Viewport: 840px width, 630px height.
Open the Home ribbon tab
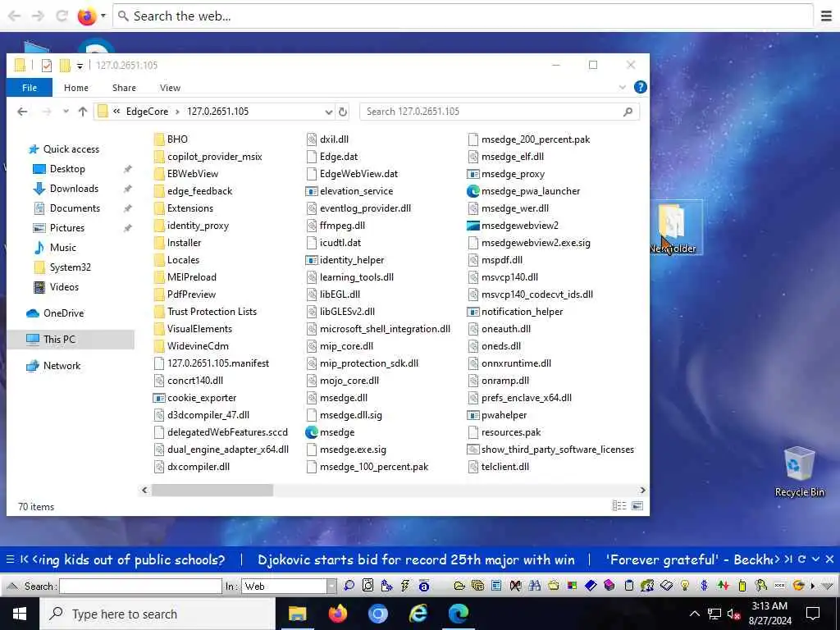[x=76, y=87]
